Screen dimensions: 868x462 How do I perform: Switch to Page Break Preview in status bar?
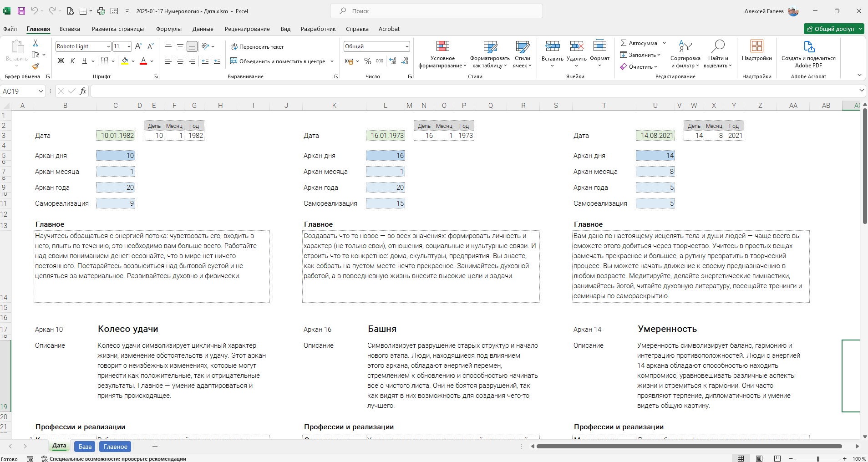pyautogui.click(x=777, y=458)
